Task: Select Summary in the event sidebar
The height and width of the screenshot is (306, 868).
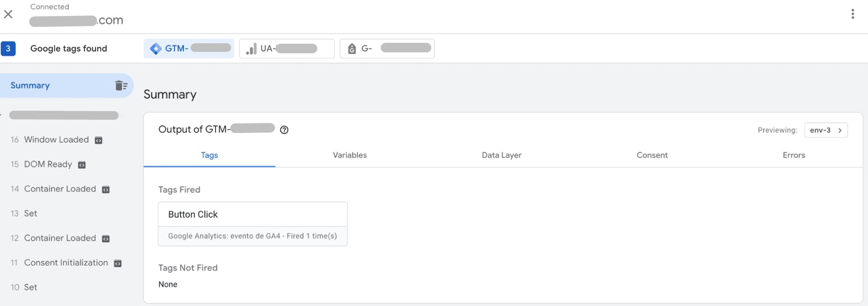Action: [x=66, y=85]
